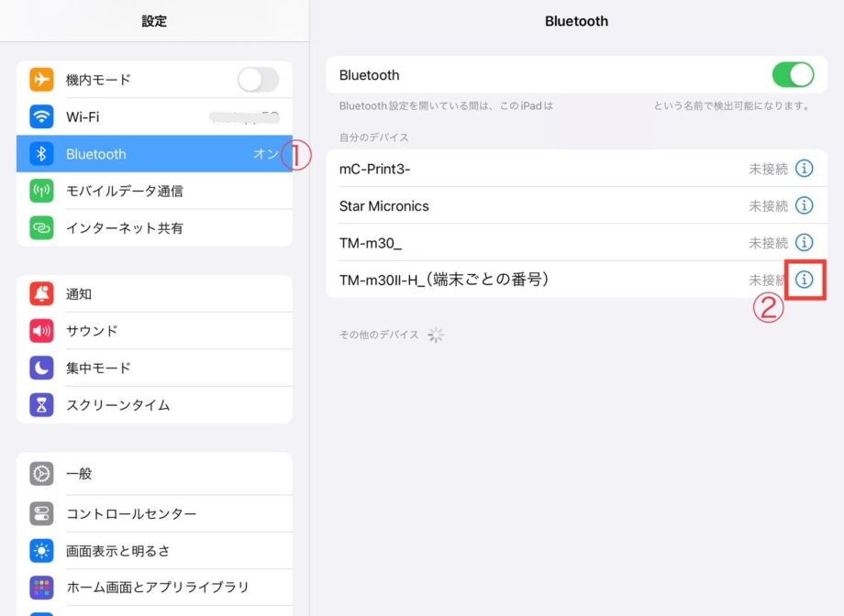
Task: Tap the Screen Time (スクリーンタイム) hourglass icon
Action: [41, 404]
